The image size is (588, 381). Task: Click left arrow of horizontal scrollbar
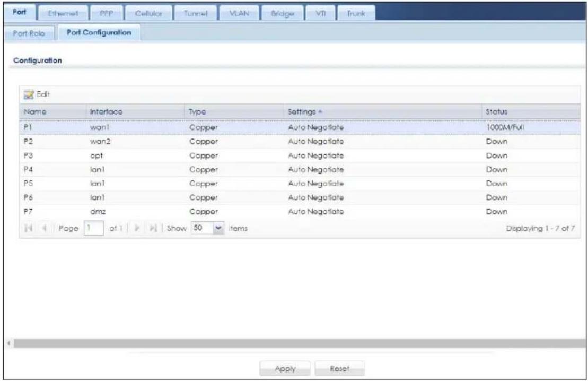tap(8, 343)
